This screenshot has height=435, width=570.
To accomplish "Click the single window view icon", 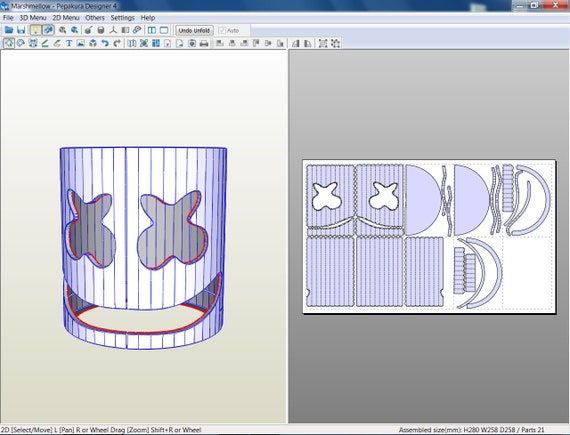I will point(164,30).
